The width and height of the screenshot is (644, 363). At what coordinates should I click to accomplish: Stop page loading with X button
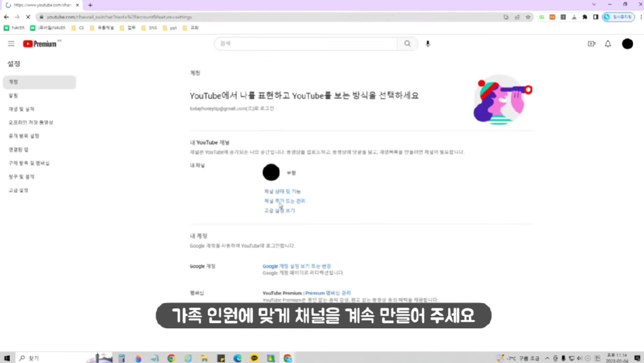pyautogui.click(x=28, y=17)
